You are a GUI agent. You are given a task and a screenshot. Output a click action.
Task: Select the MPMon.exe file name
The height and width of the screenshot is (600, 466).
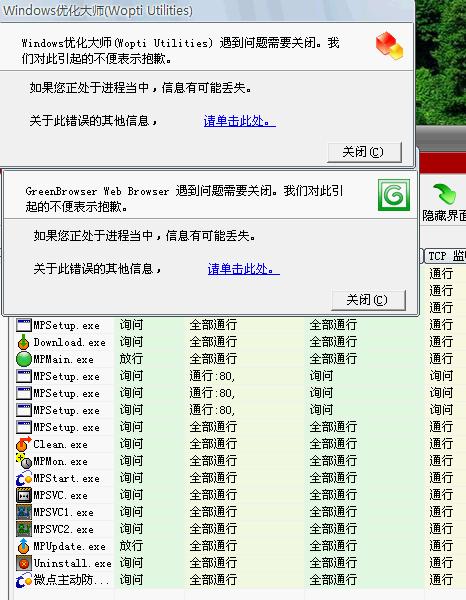(60, 461)
